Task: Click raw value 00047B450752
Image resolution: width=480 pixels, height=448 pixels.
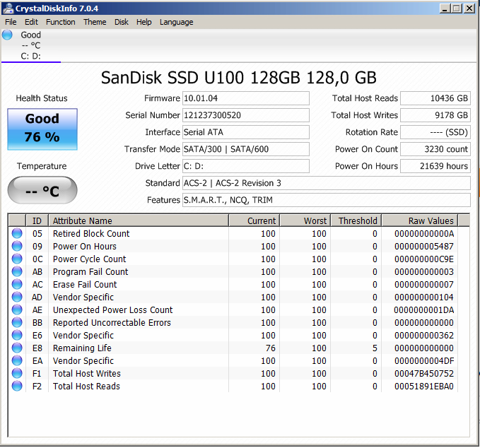Action: click(x=424, y=373)
